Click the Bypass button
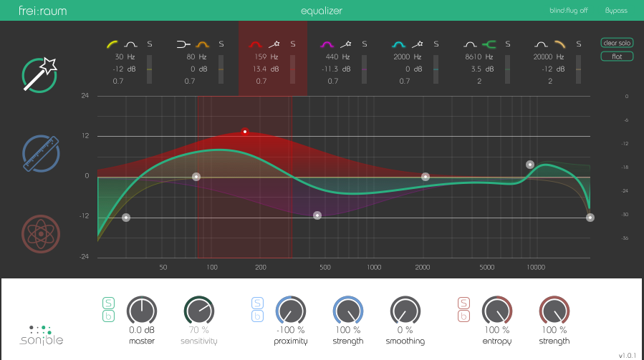Image resolution: width=644 pixels, height=360 pixels. [616, 11]
